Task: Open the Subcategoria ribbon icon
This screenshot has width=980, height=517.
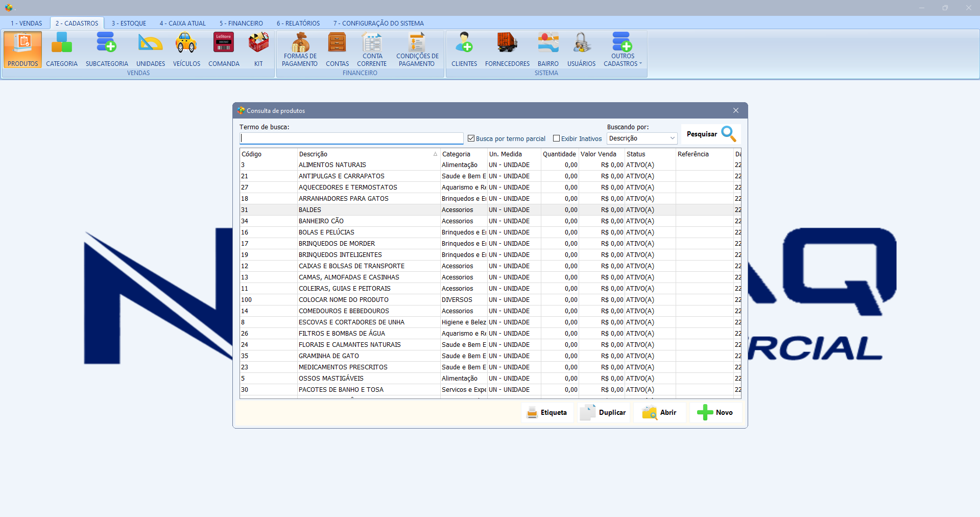Action: (x=107, y=49)
